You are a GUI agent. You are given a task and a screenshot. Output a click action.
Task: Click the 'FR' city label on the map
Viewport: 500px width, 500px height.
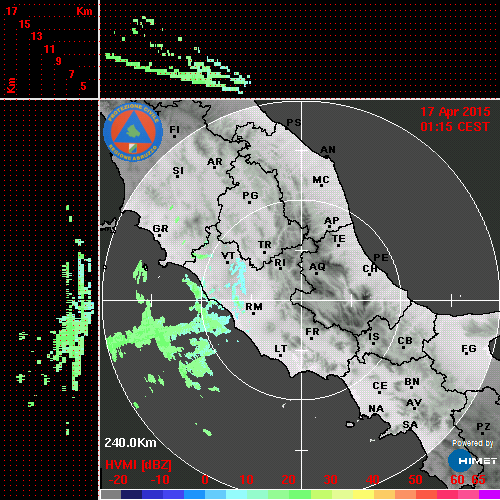[312, 332]
